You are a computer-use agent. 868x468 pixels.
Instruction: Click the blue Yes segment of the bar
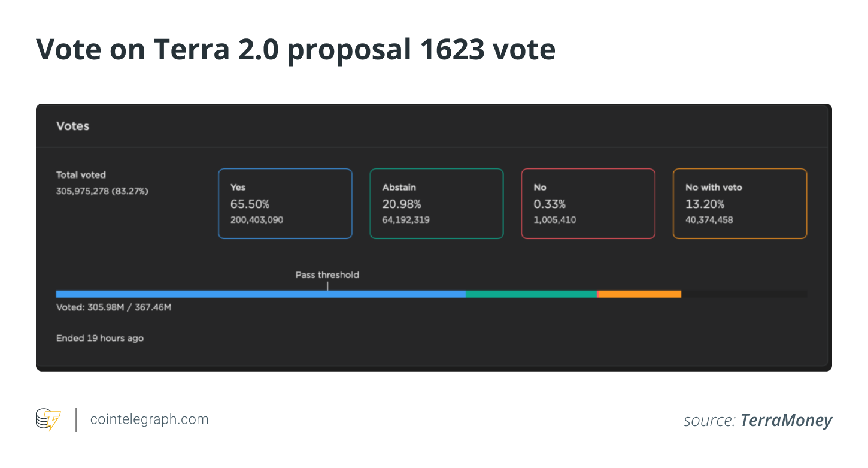pyautogui.click(x=260, y=294)
